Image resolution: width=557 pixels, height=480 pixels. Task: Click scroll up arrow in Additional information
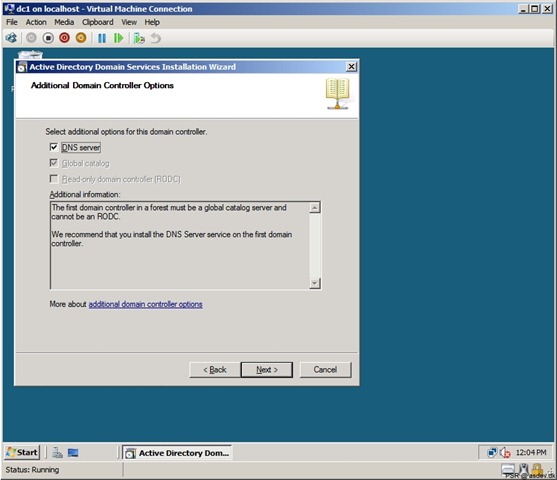click(315, 207)
